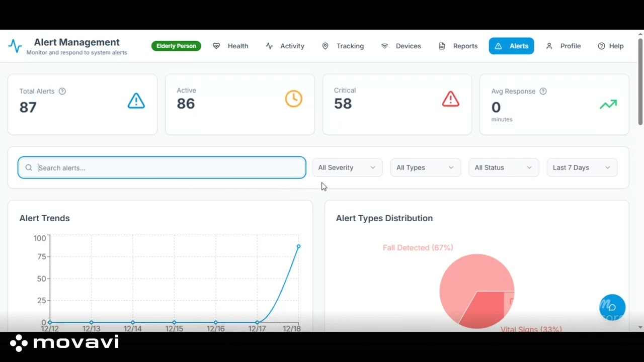Click the orange clock icon in Active card
This screenshot has width=644, height=362.
point(294,99)
